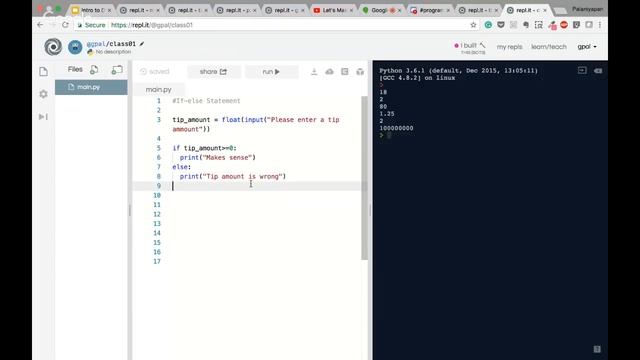Screen dimensions: 640x360
Task: Click the cloud upload icon
Action: tap(329, 72)
